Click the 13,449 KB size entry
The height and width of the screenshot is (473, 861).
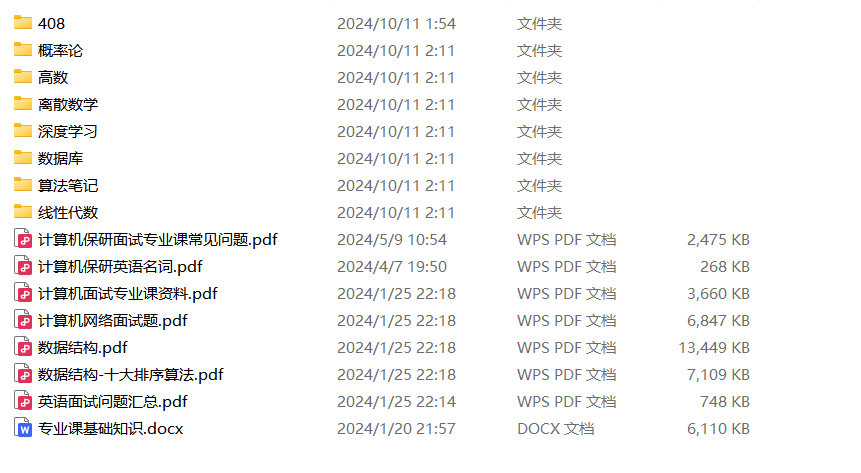pyautogui.click(x=714, y=348)
